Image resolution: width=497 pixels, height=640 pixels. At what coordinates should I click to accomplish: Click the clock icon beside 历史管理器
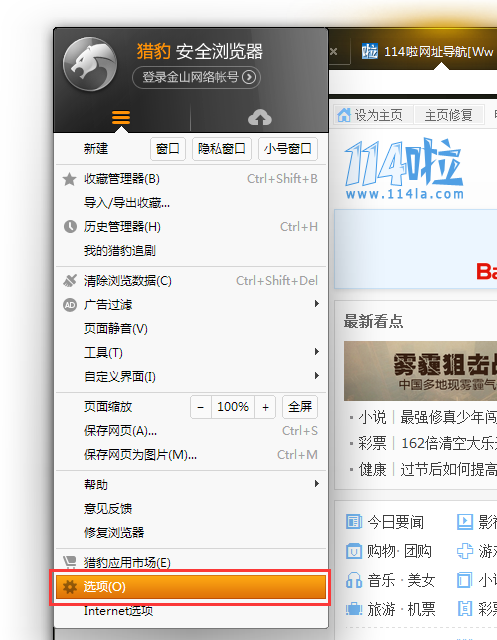(70, 227)
